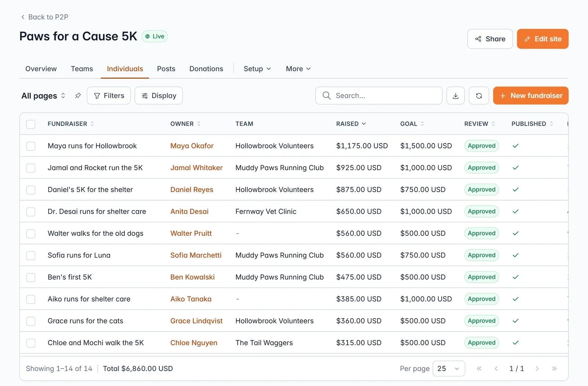The height and width of the screenshot is (386, 588).
Task: Open the Display options
Action: (159, 96)
